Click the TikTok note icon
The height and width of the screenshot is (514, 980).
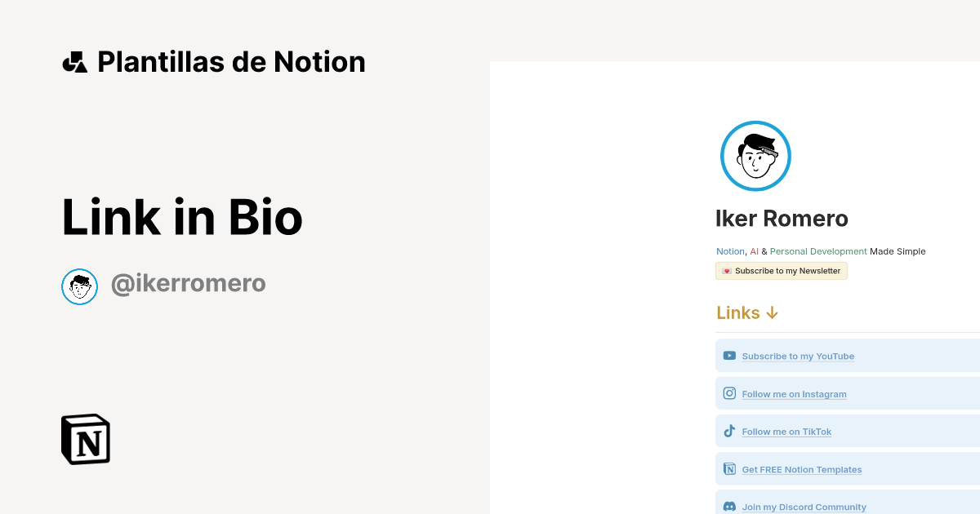tap(729, 431)
